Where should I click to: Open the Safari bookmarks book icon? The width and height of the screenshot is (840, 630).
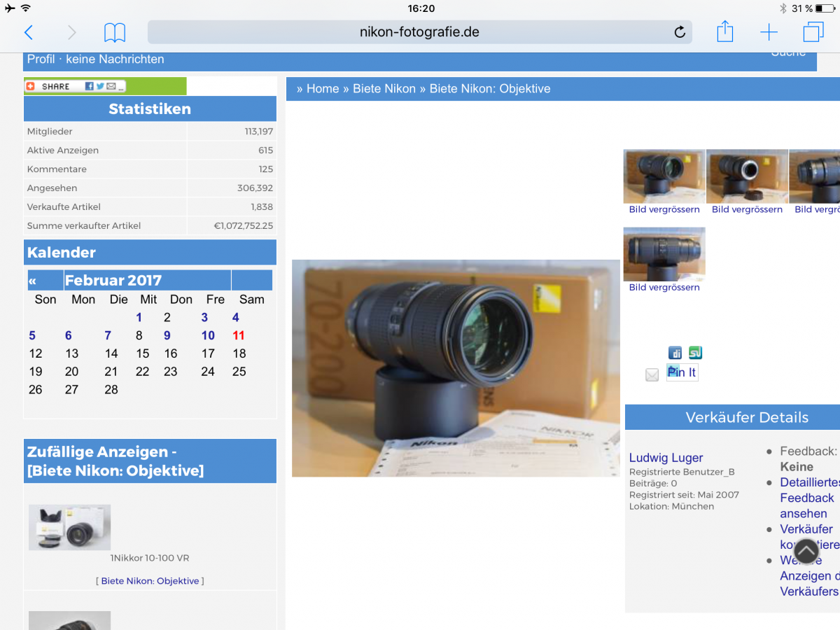pos(115,32)
